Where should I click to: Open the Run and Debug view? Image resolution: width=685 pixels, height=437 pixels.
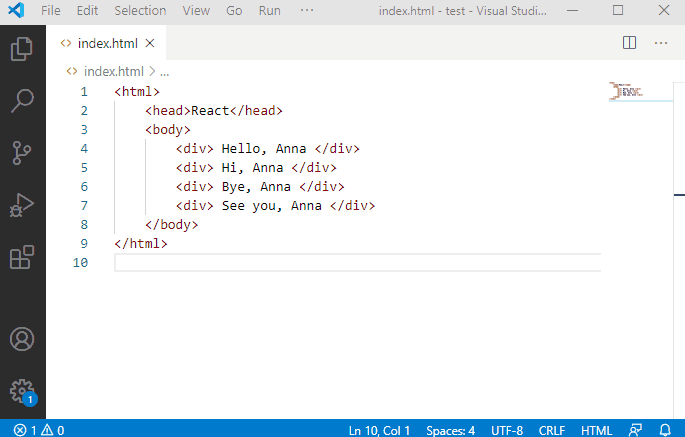click(x=22, y=205)
